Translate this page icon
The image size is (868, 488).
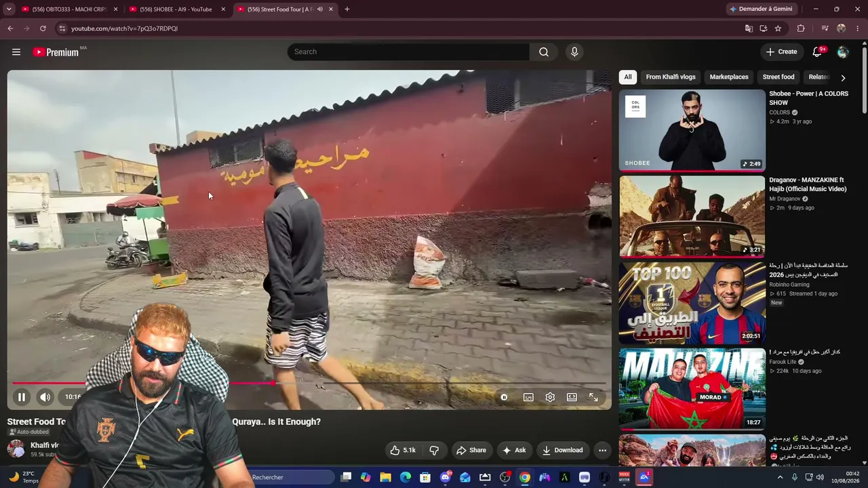coord(749,28)
